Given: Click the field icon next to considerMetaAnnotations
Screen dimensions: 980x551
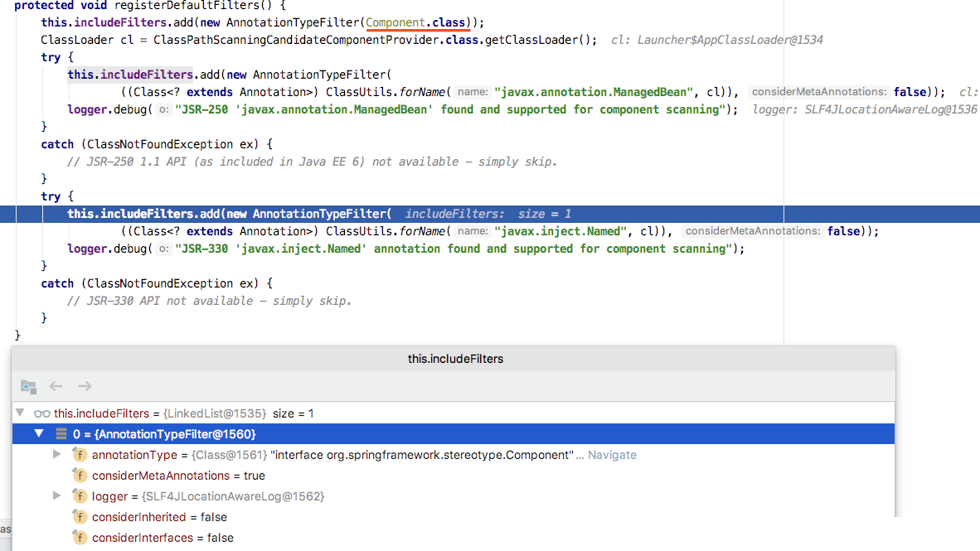Looking at the screenshot, I should (80, 476).
